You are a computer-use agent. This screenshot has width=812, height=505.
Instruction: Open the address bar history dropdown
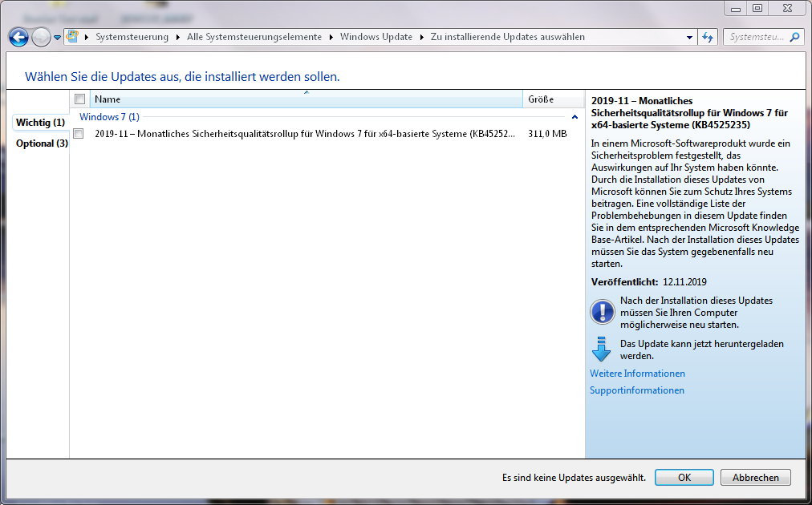pyautogui.click(x=689, y=37)
